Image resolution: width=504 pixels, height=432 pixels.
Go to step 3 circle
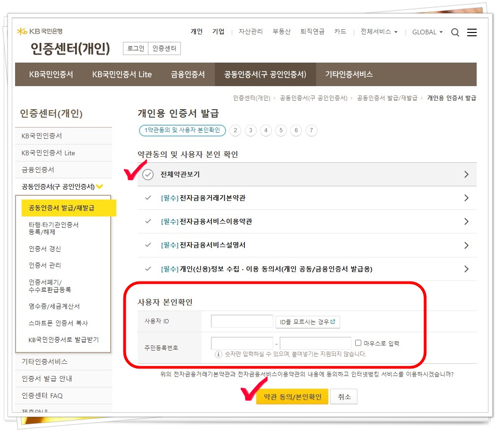tap(251, 130)
